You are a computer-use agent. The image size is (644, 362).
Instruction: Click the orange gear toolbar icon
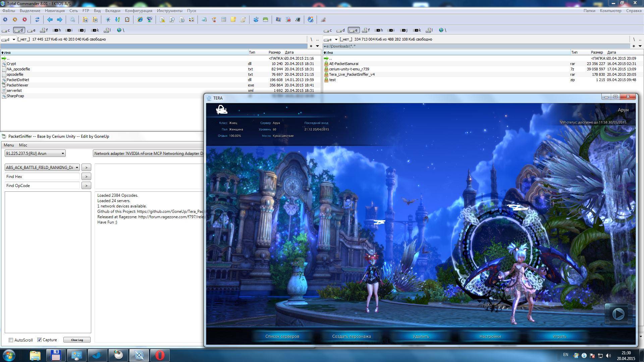pyautogui.click(x=15, y=20)
